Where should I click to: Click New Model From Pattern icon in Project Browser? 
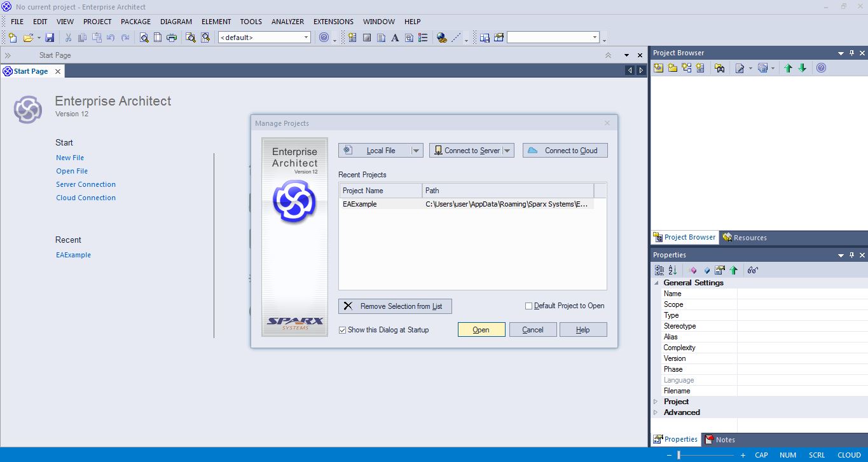[x=658, y=68]
